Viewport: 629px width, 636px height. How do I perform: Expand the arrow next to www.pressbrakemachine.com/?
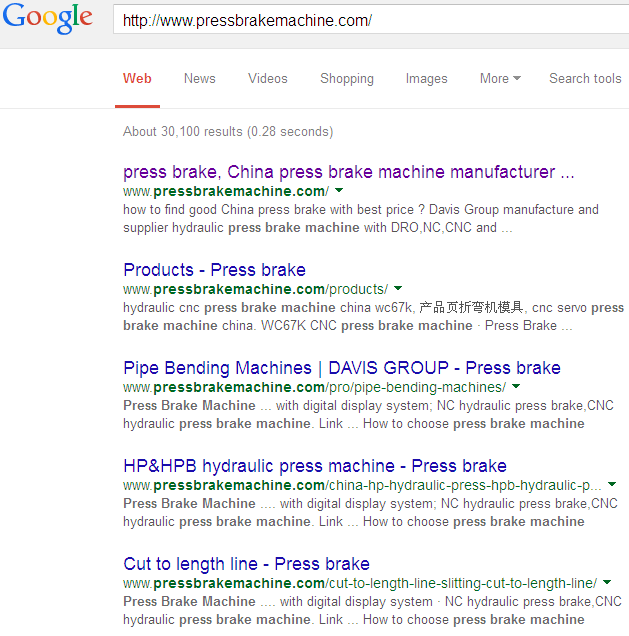point(339,190)
